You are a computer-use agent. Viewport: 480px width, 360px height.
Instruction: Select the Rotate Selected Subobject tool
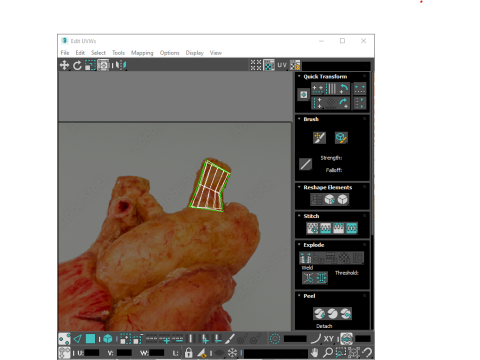point(77,65)
